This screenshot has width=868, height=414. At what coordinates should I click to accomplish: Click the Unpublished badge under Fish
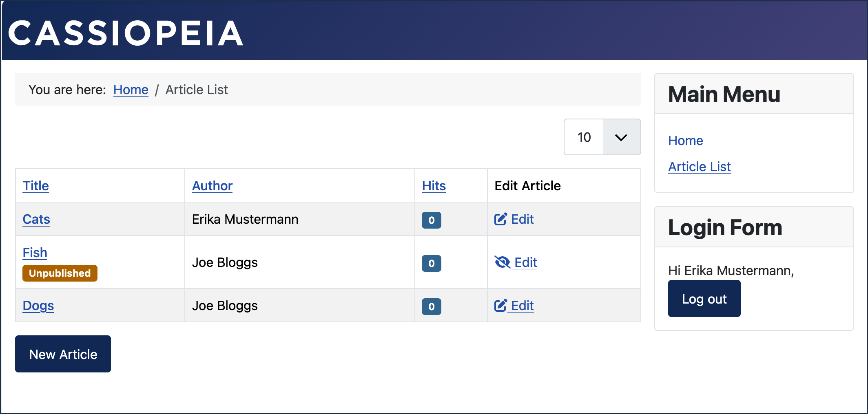click(60, 273)
